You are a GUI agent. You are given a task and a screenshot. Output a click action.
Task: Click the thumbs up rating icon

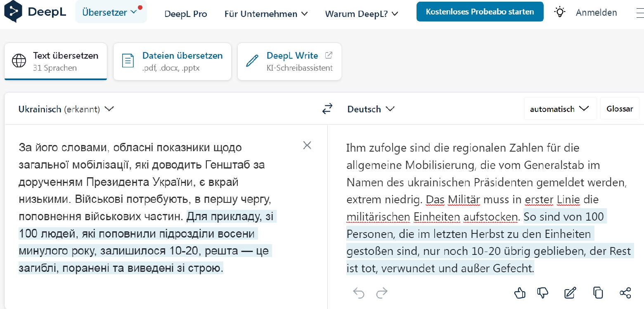pyautogui.click(x=520, y=293)
